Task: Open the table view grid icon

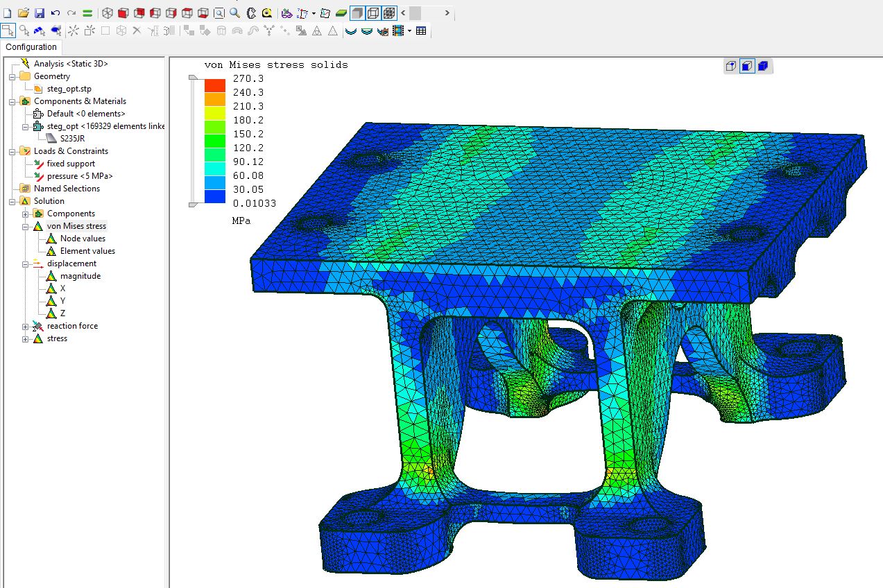Action: click(x=421, y=31)
